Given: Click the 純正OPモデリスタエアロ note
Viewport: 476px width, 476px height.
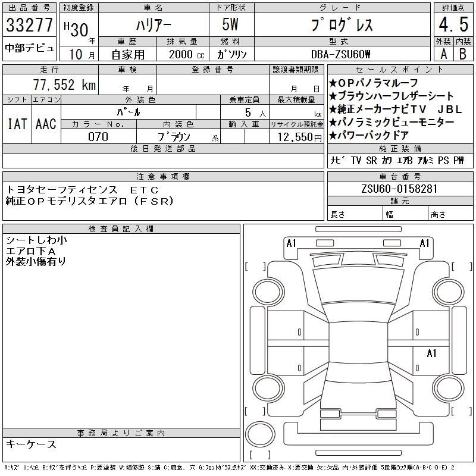Looking at the screenshot, I should (x=90, y=201).
